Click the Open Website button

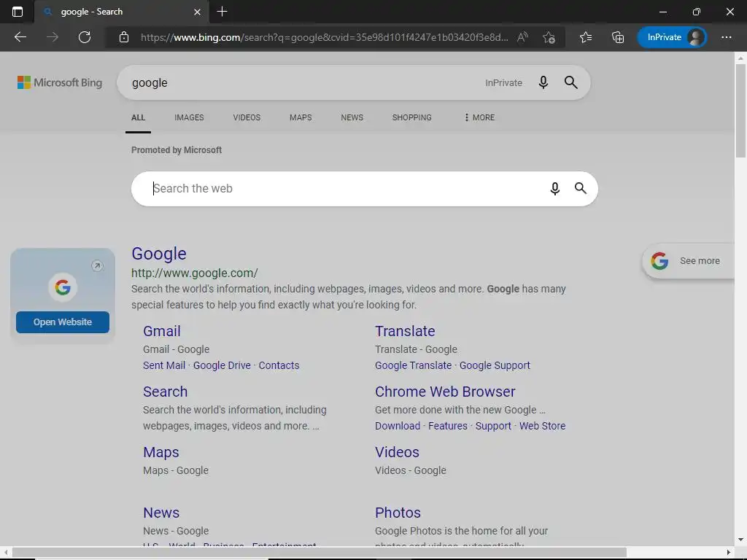click(x=63, y=322)
